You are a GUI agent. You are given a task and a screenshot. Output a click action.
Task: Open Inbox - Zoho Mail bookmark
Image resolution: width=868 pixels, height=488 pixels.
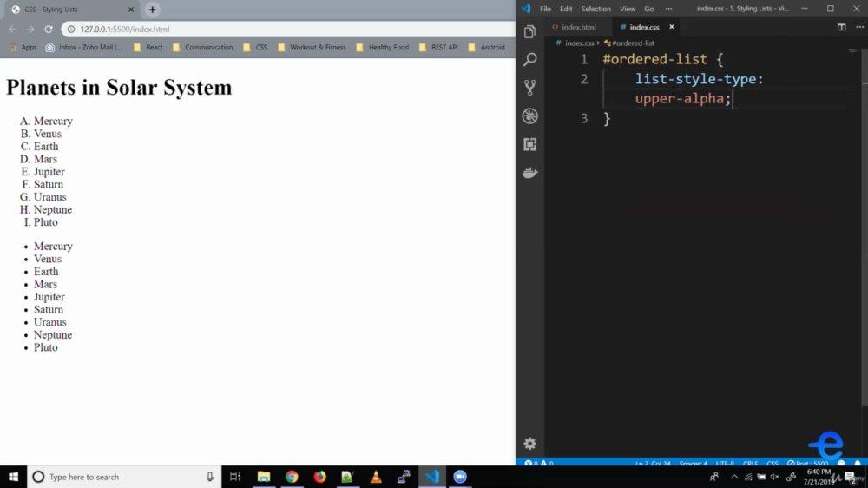coord(83,48)
